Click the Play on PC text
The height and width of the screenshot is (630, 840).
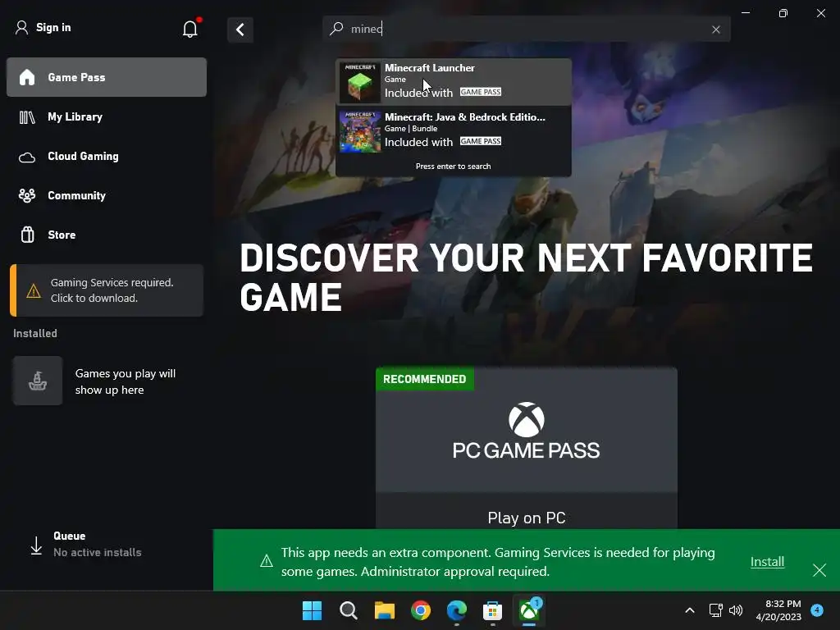click(x=527, y=518)
